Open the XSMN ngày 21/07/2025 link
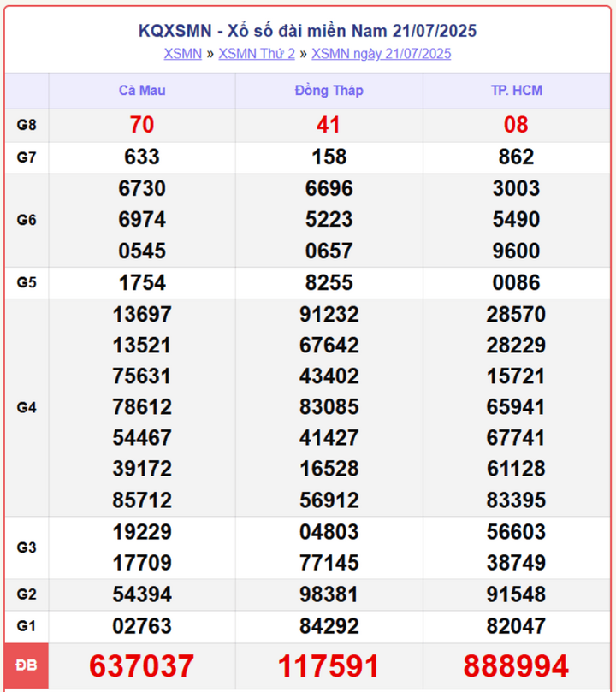Viewport: 616px width, 692px height. 382,54
